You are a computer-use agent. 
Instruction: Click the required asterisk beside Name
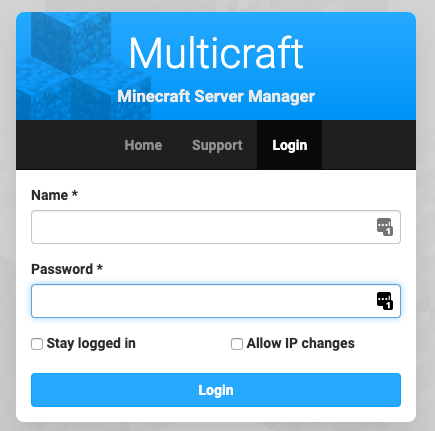point(75,193)
